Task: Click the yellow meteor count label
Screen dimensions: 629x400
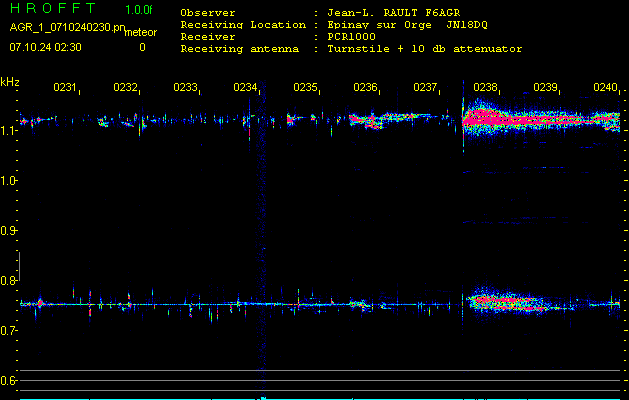Action: tap(141, 32)
